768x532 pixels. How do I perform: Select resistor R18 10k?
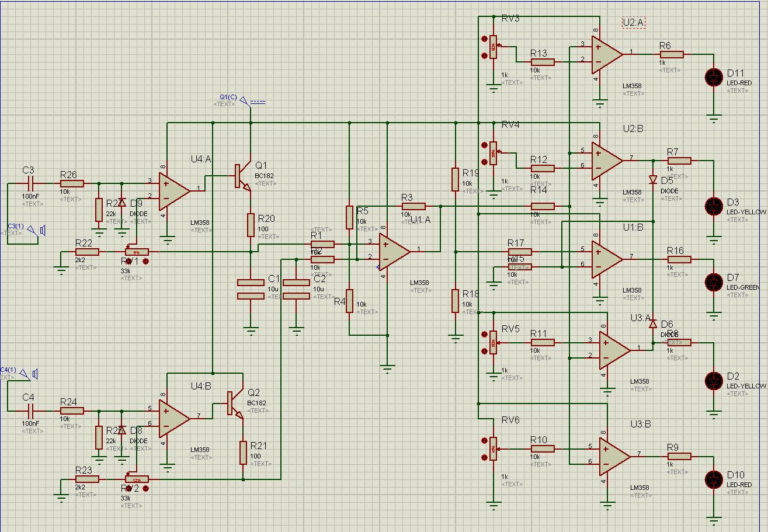coord(455,301)
